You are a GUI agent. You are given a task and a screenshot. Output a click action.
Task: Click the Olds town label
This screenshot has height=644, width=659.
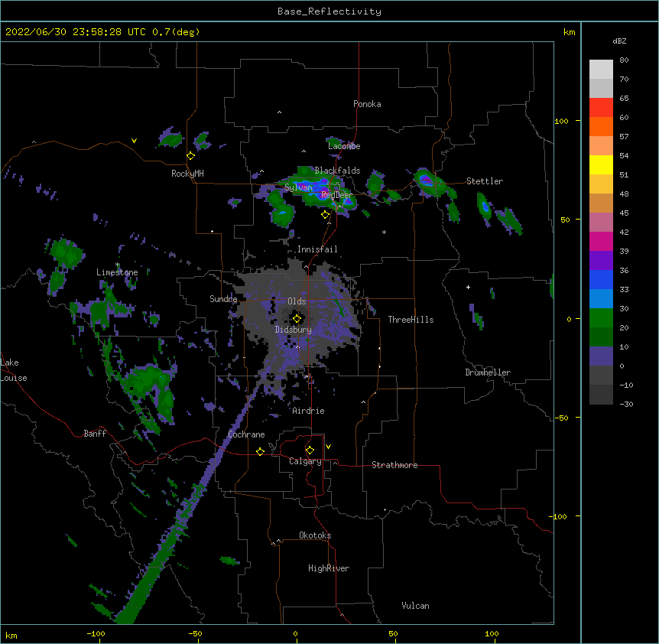297,301
